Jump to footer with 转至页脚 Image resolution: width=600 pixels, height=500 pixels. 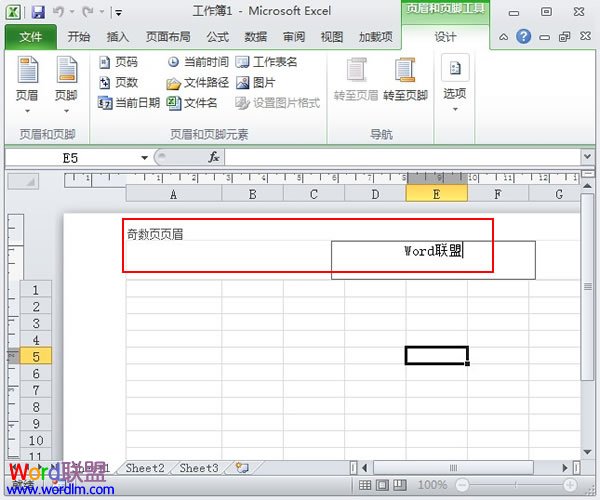point(405,82)
